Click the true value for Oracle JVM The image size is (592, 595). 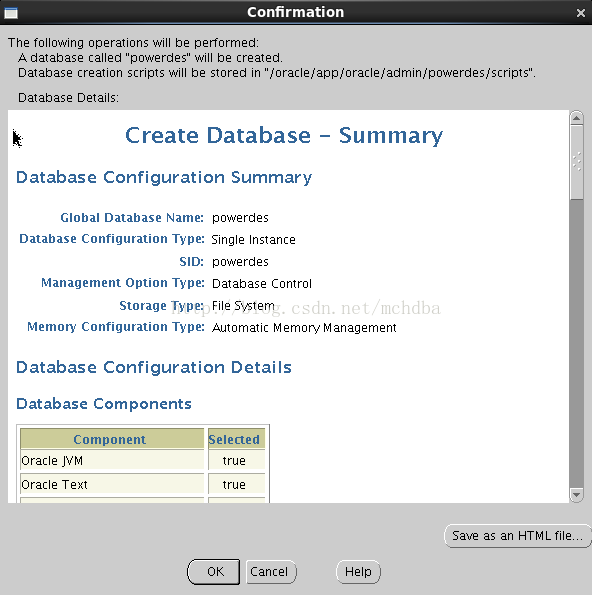236,461
